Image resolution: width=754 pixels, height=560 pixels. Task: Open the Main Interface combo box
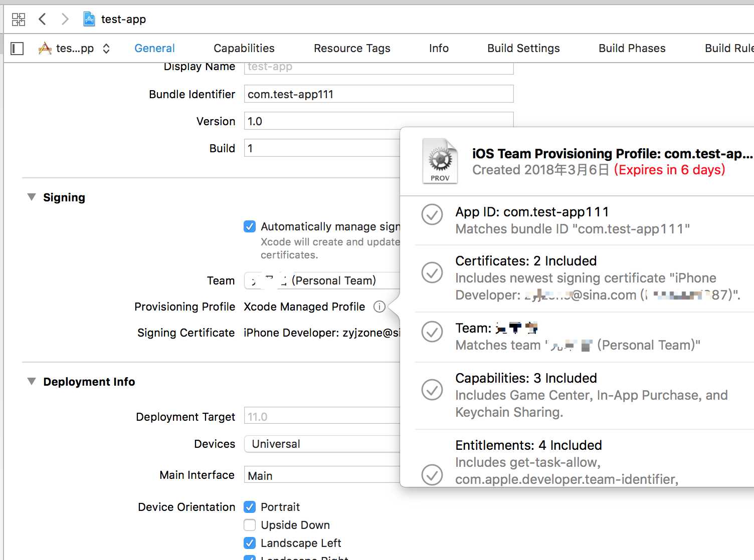(x=322, y=475)
